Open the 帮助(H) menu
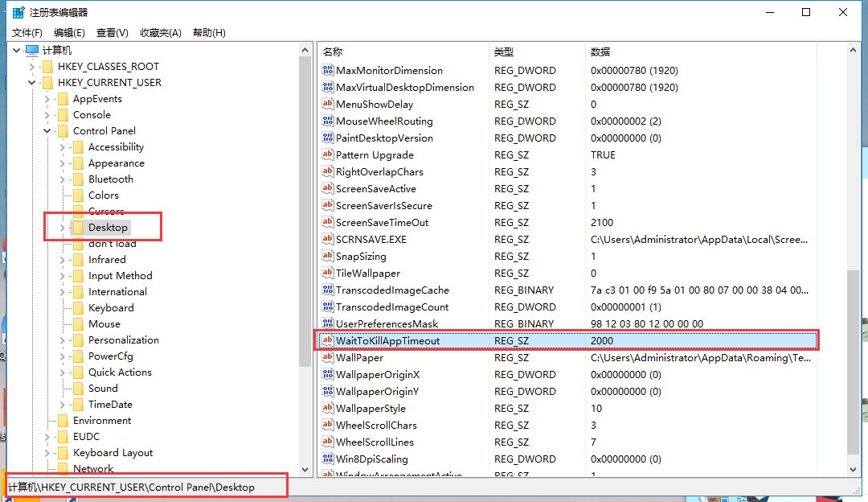This screenshot has width=868, height=502. pyautogui.click(x=209, y=33)
